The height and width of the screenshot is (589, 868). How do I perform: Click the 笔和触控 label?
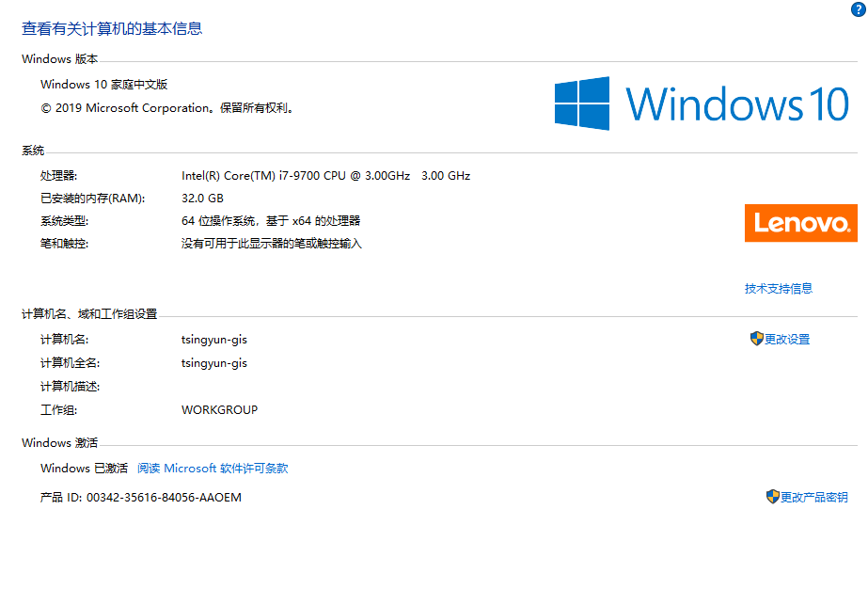coord(64,244)
